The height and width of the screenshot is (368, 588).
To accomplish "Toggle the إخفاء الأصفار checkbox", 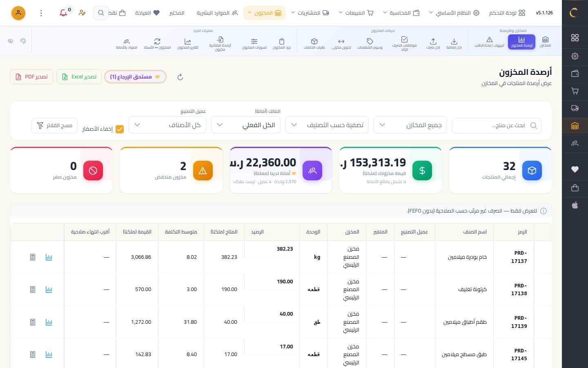I will 120,129.
